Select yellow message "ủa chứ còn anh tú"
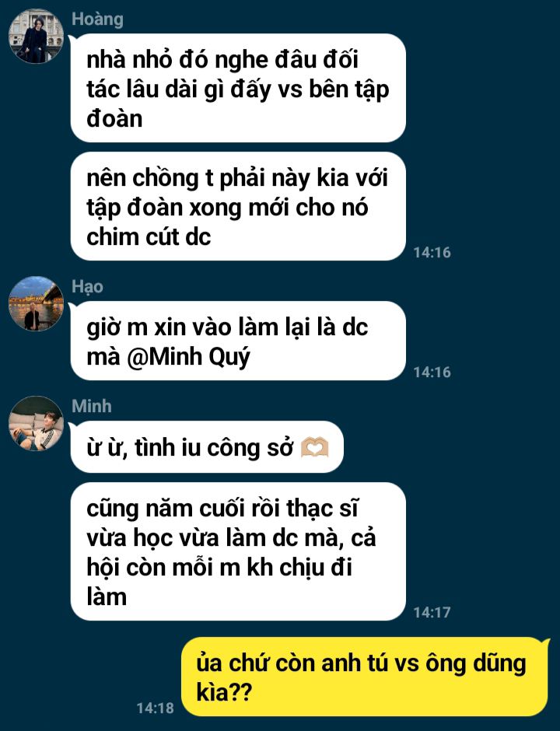 [364, 677]
